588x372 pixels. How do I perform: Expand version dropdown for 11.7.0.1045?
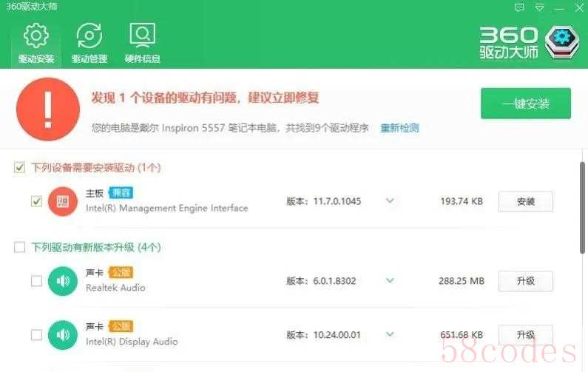tap(390, 201)
